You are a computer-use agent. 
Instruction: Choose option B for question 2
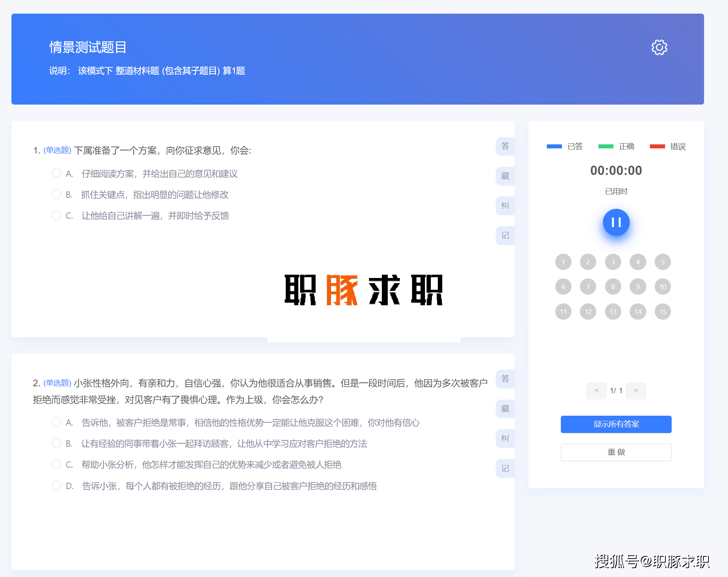coord(56,443)
